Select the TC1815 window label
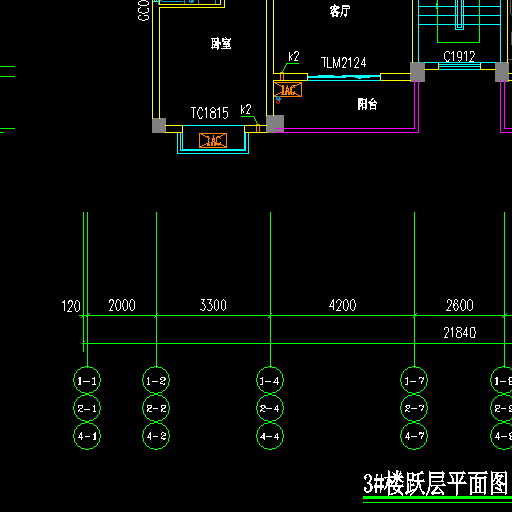The image size is (512, 512). click(210, 113)
